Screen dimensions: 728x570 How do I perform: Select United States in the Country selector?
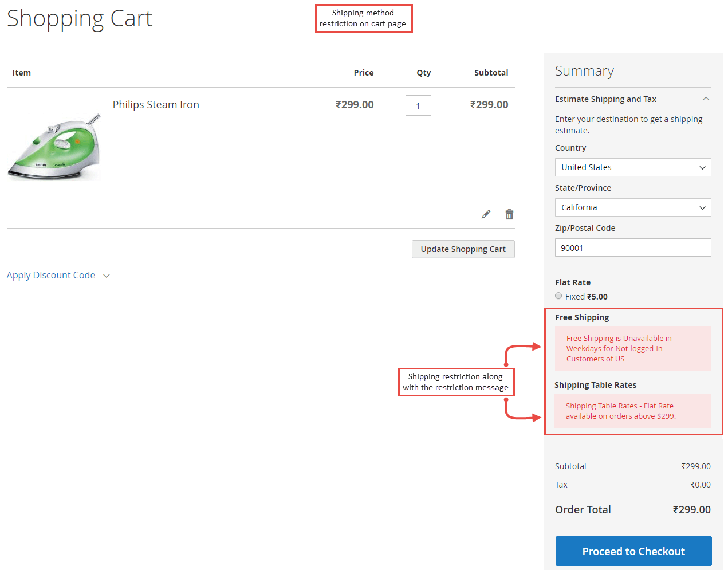click(x=632, y=167)
